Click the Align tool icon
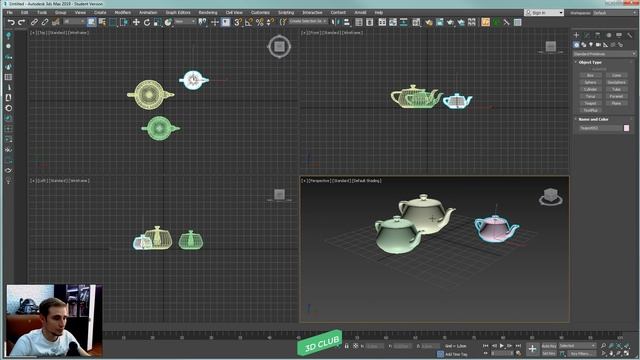The height and width of the screenshot is (360, 640). (x=347, y=22)
